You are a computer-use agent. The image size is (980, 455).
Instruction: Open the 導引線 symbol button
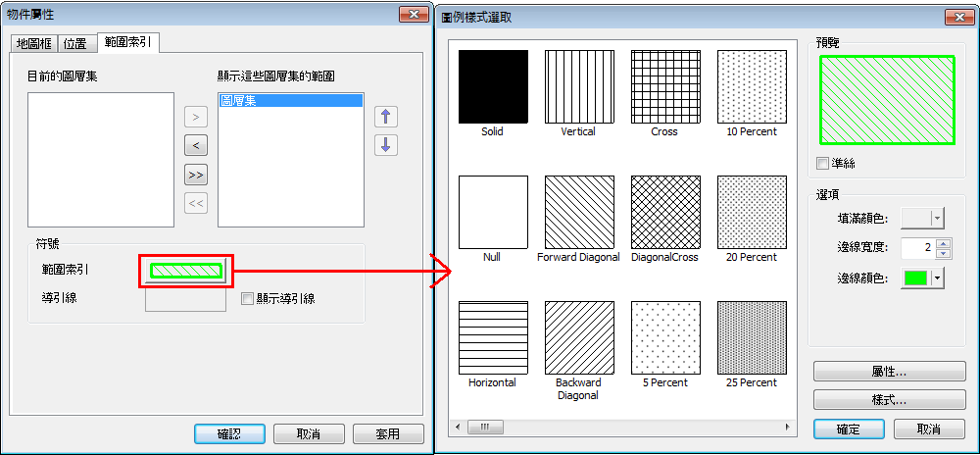(185, 299)
